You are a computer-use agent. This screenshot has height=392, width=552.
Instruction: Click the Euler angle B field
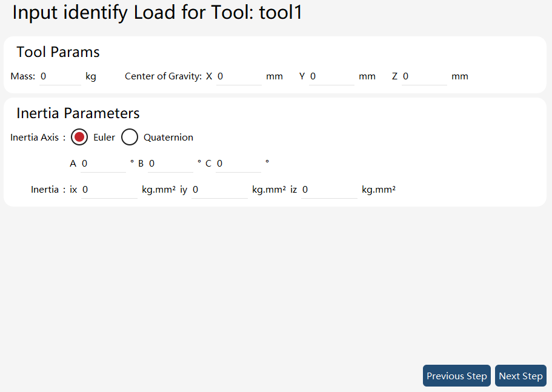click(x=170, y=164)
